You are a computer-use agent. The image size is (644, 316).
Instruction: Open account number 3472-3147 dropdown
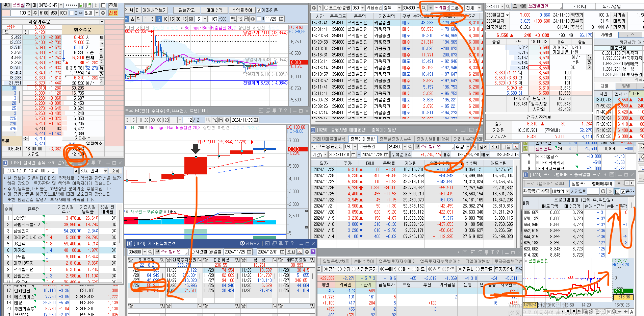click(61, 5)
